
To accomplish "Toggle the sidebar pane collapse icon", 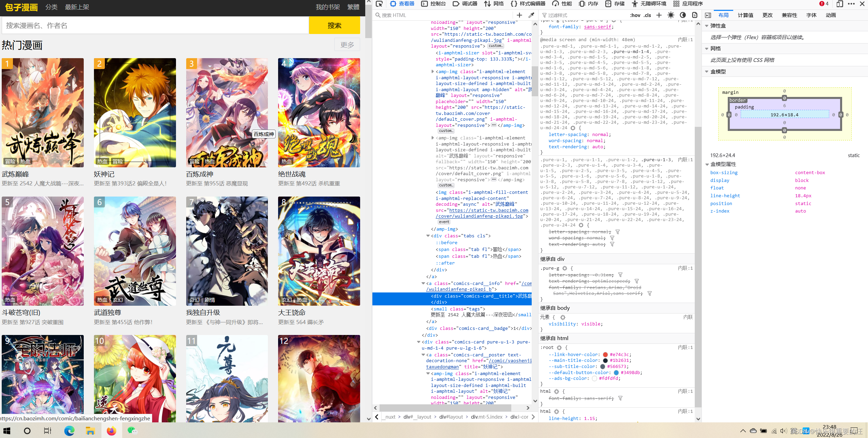I will [x=708, y=15].
